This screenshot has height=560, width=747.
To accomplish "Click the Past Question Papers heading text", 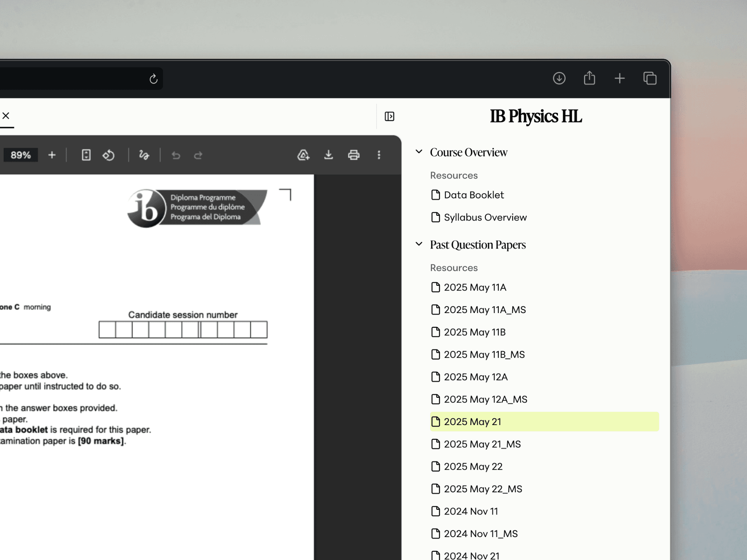I will [x=478, y=245].
